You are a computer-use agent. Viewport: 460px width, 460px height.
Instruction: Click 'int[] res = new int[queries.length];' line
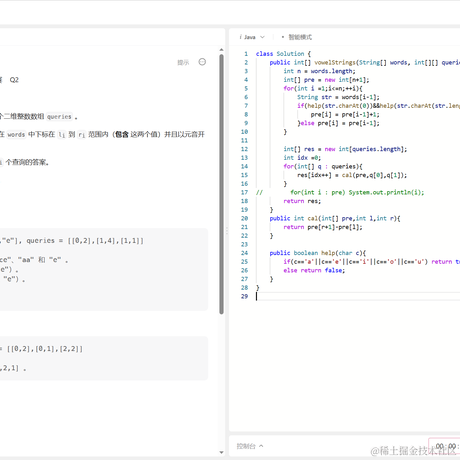[x=345, y=149]
